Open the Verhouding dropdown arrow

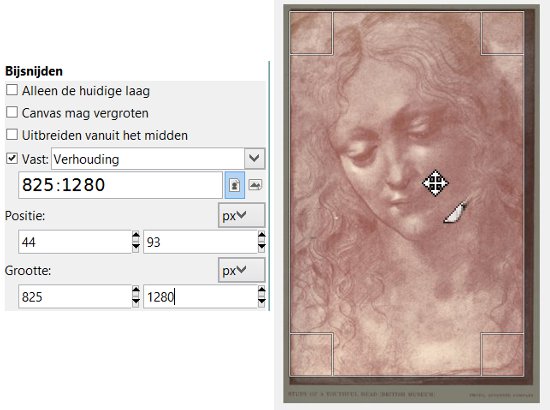254,159
